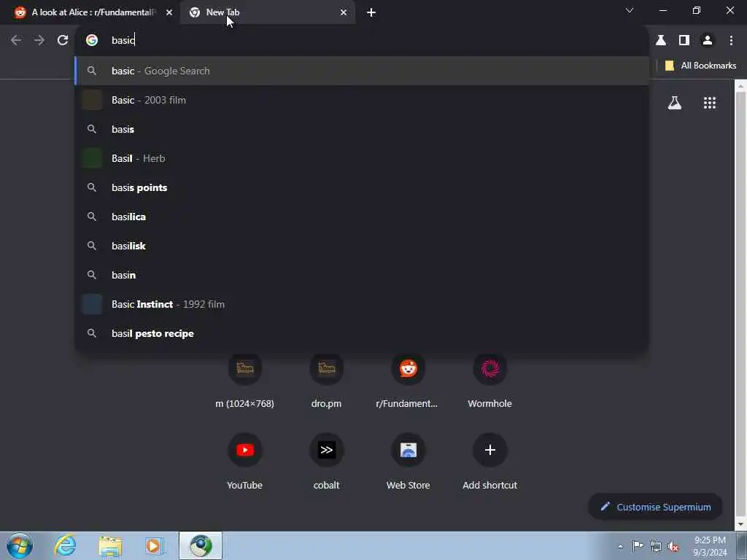Switch to the A look at Alice tab

coord(93,12)
